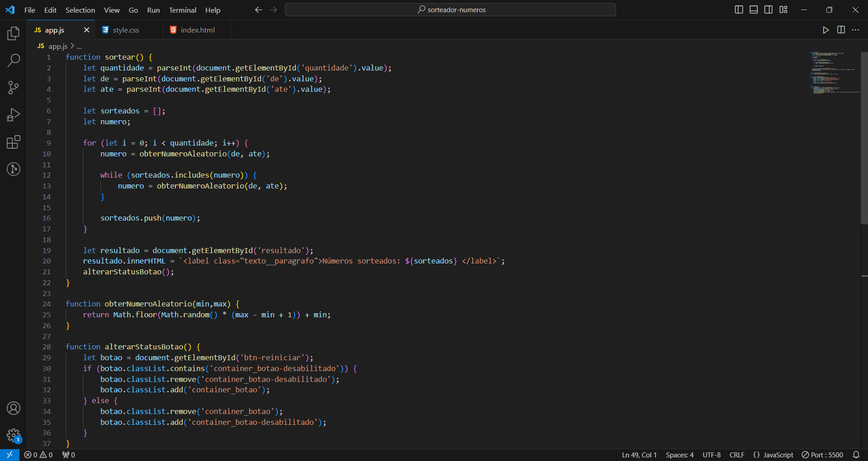Go back using the left arrow
Screen dimensions: 868x461
pyautogui.click(x=258, y=9)
